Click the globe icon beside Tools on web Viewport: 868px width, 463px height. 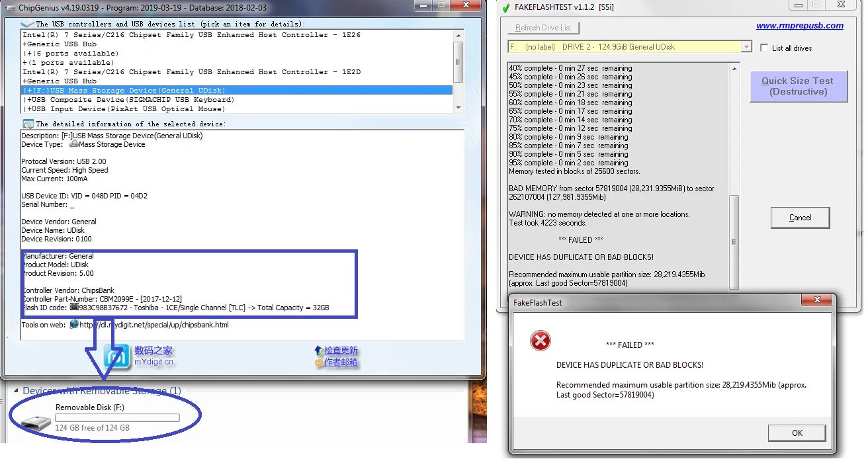(74, 325)
